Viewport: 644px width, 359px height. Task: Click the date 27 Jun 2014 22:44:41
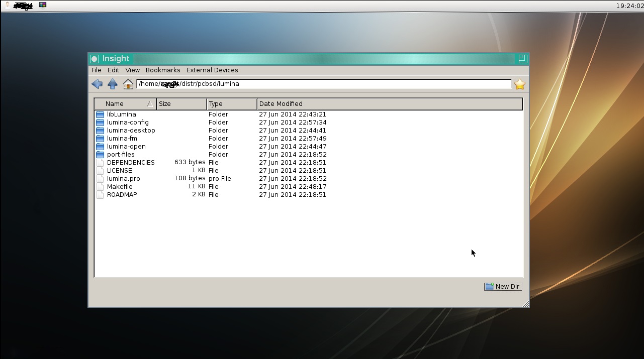[x=293, y=131]
